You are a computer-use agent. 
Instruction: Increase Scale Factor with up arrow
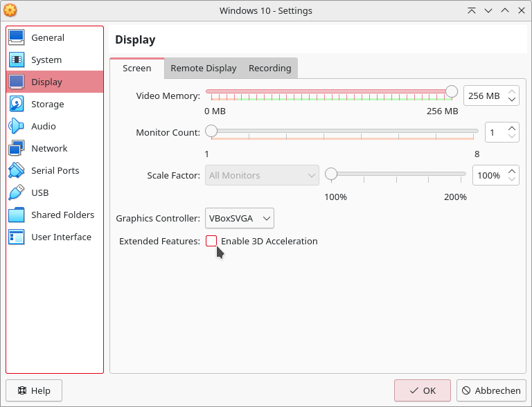point(512,171)
